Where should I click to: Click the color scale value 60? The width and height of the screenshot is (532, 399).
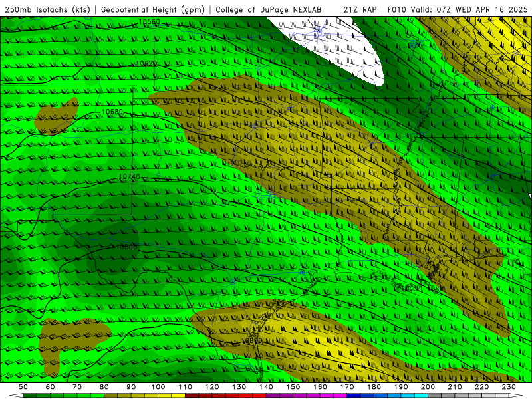pyautogui.click(x=51, y=387)
